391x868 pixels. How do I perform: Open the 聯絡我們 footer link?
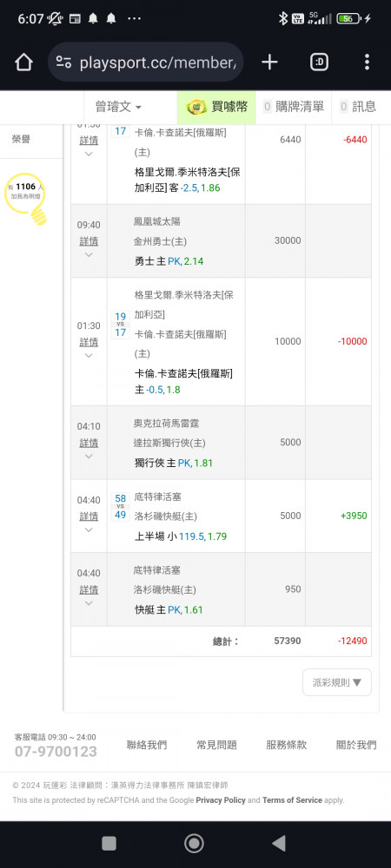pyautogui.click(x=147, y=745)
